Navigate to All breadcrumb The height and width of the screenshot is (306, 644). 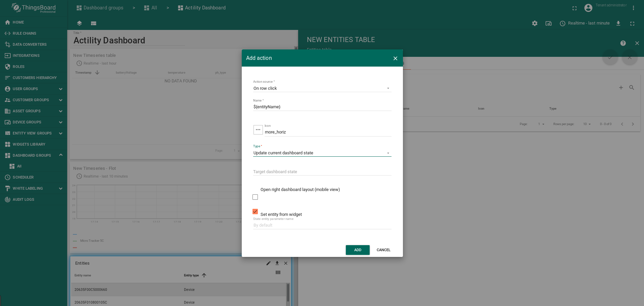coord(150,8)
